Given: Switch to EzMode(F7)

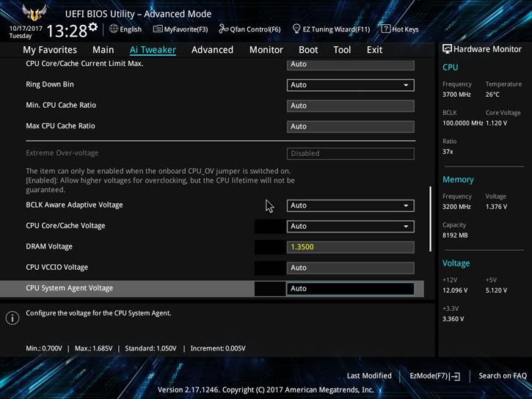Looking at the screenshot, I should [x=434, y=376].
